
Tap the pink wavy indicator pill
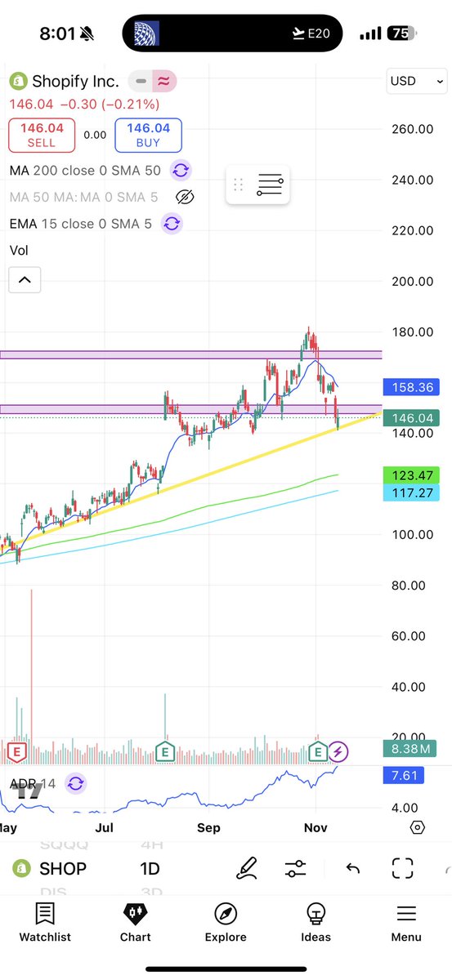pyautogui.click(x=164, y=81)
